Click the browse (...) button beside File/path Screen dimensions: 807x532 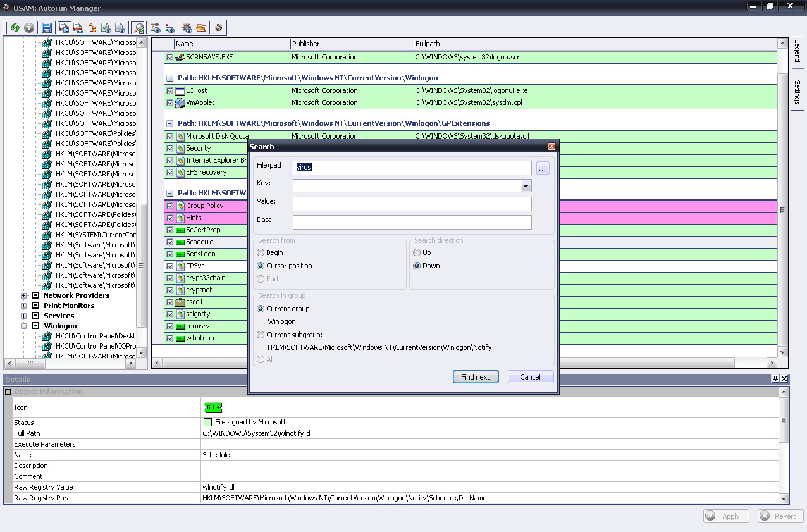point(543,168)
